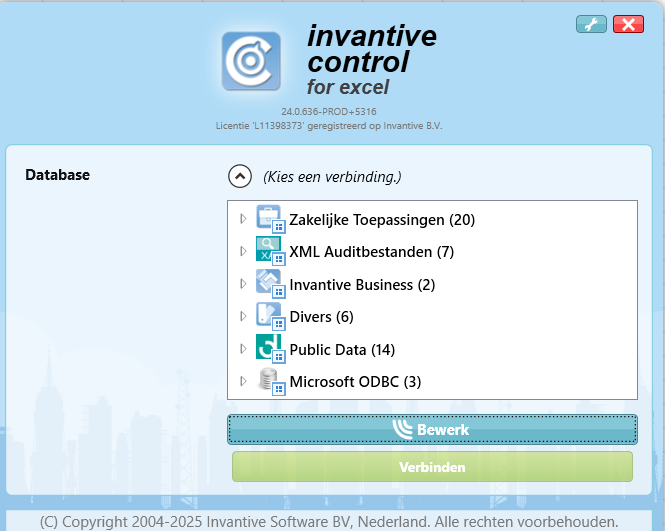The height and width of the screenshot is (531, 665).
Task: Expand the Zakelijke Toepassingen tree node
Action: pyautogui.click(x=243, y=219)
